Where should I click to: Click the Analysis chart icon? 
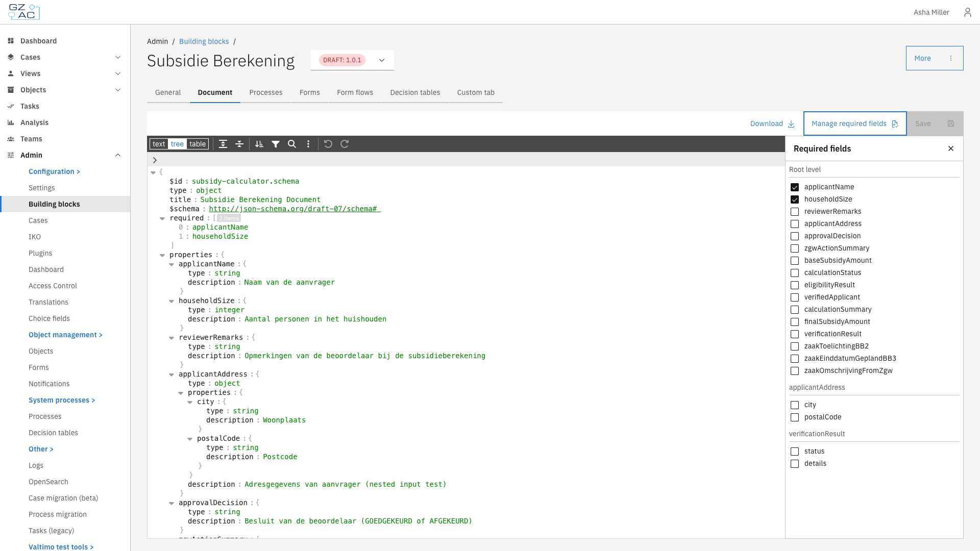click(x=11, y=122)
